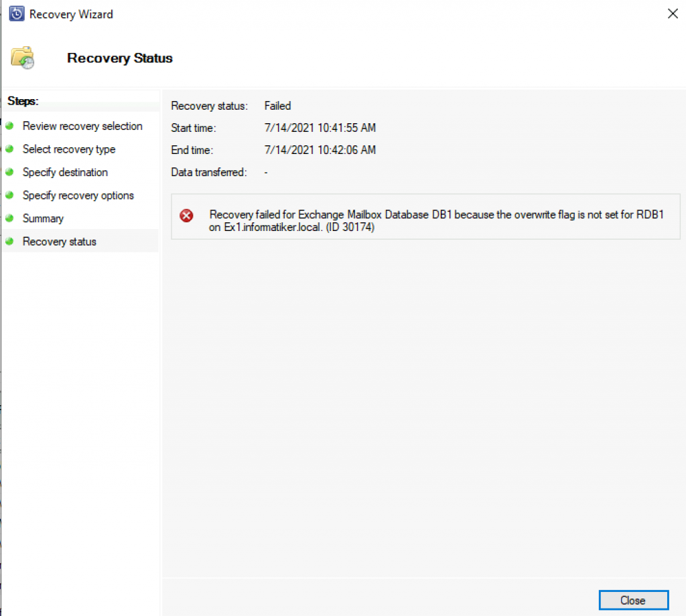Click green bullet next to Recovery status
686x616 pixels.
9,241
